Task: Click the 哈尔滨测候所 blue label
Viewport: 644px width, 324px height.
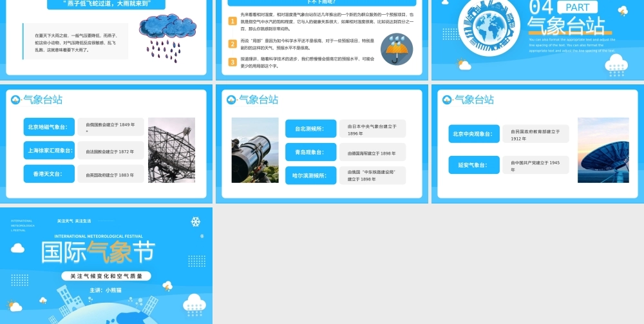Action: pos(311,175)
